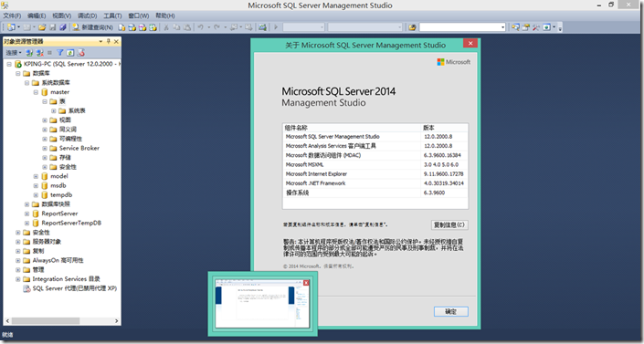Click the Properties Window toolbar icon
The height and width of the screenshot is (344, 644).
526,27
